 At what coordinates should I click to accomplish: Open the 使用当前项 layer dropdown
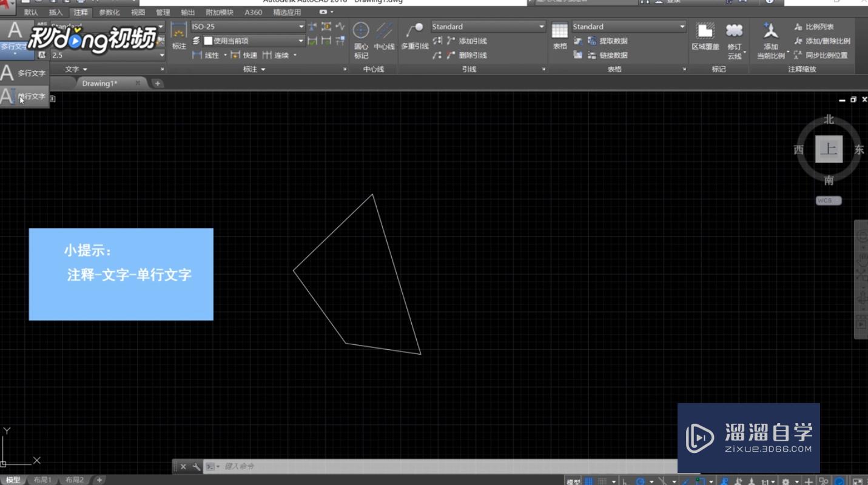pyautogui.click(x=254, y=41)
